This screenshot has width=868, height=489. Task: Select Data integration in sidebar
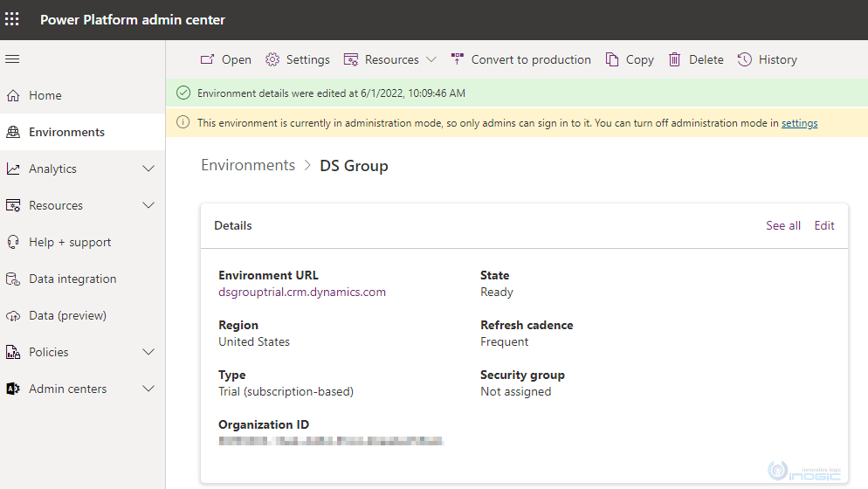tap(72, 279)
